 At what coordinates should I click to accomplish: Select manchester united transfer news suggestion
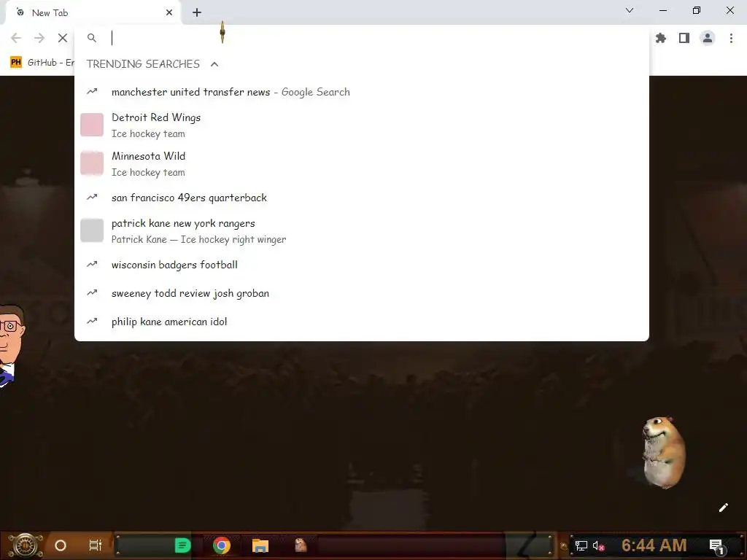(362, 92)
